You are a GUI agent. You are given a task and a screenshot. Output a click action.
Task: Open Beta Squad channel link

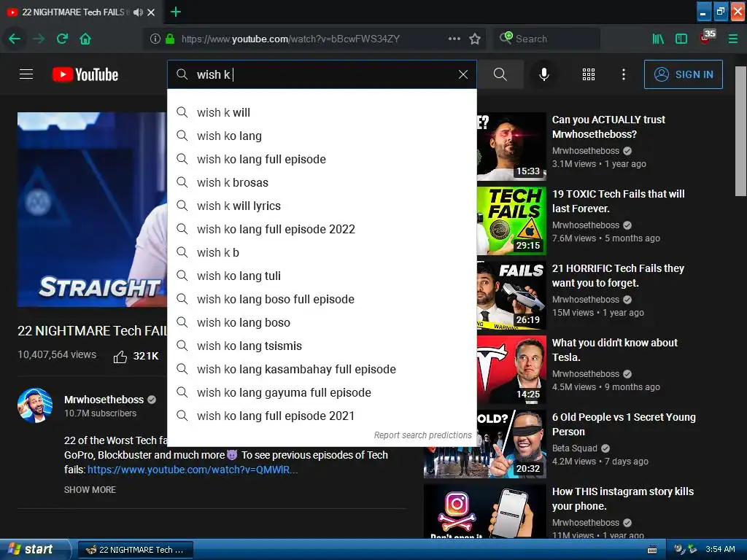coord(575,448)
